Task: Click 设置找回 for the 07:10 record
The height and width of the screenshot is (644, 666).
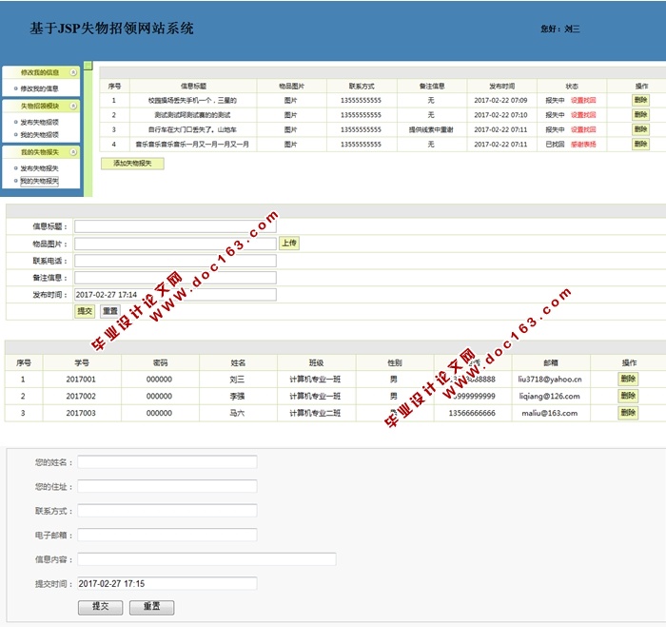Action: pos(583,115)
